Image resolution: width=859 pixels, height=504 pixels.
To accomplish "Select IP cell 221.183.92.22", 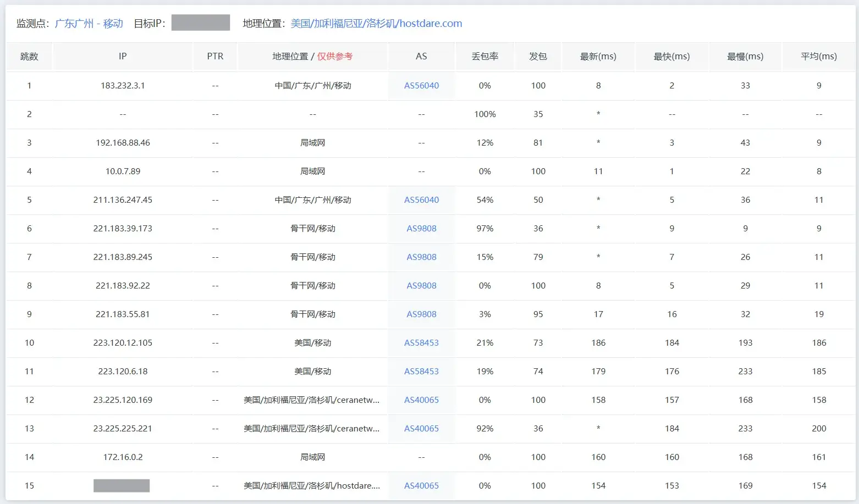I will point(123,286).
